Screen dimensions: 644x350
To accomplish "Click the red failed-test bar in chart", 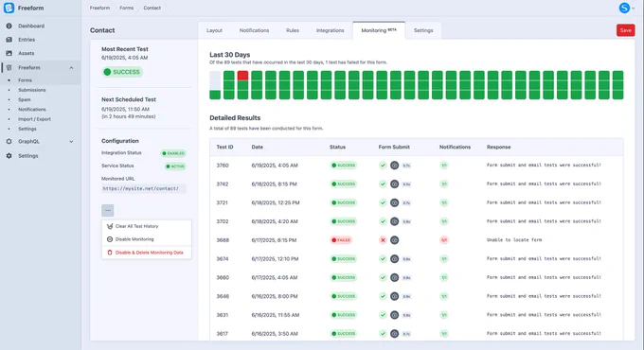I will 242,75.
